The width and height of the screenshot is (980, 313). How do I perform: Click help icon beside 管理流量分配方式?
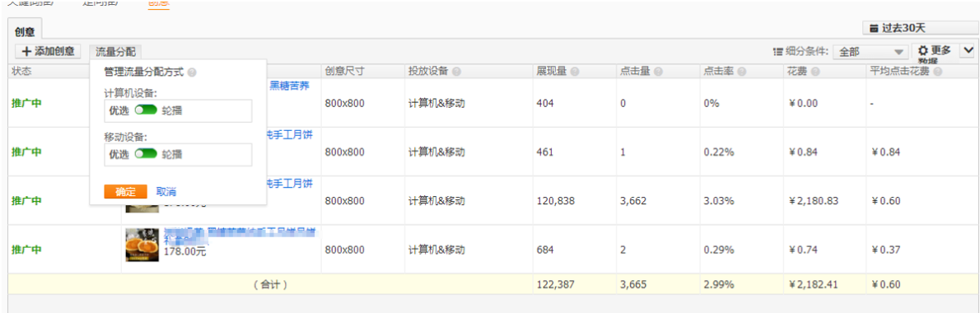[x=192, y=72]
